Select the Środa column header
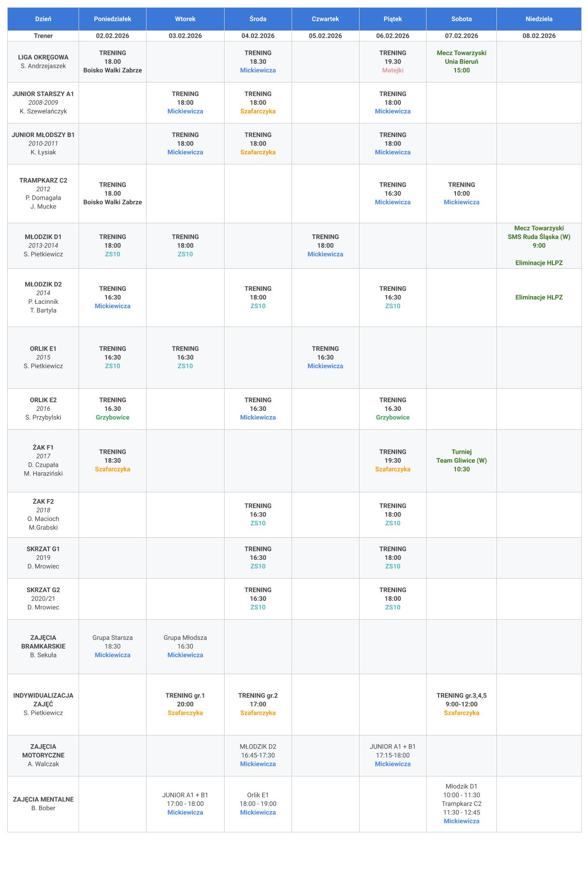 point(258,19)
